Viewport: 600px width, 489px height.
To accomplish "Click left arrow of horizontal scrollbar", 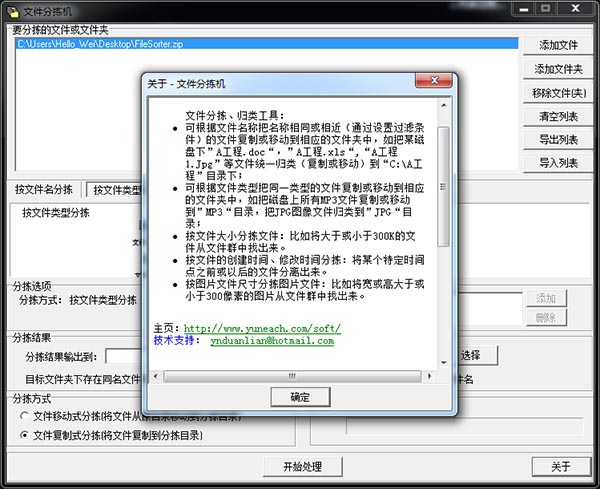I will tap(155, 376).
